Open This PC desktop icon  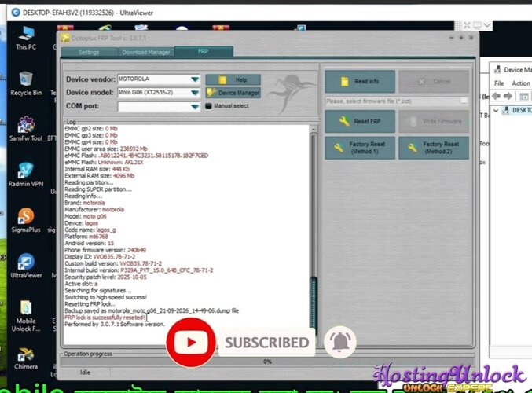[x=26, y=38]
